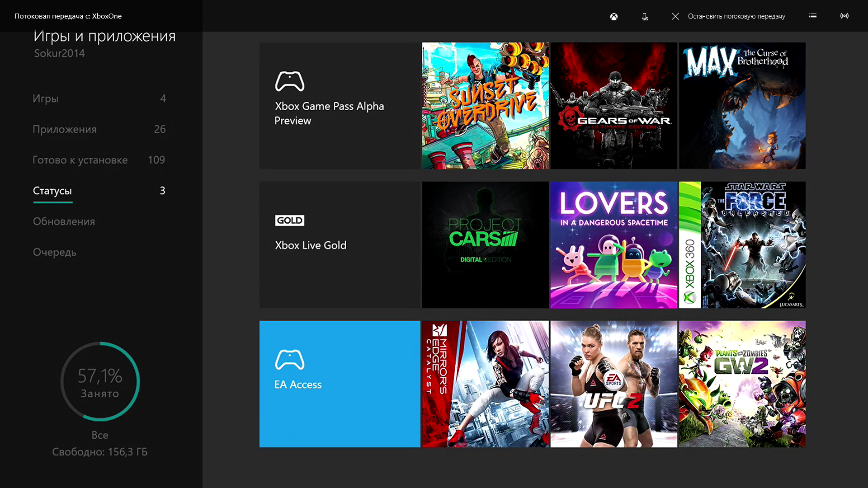Open the 'Обновления' section

(x=64, y=221)
